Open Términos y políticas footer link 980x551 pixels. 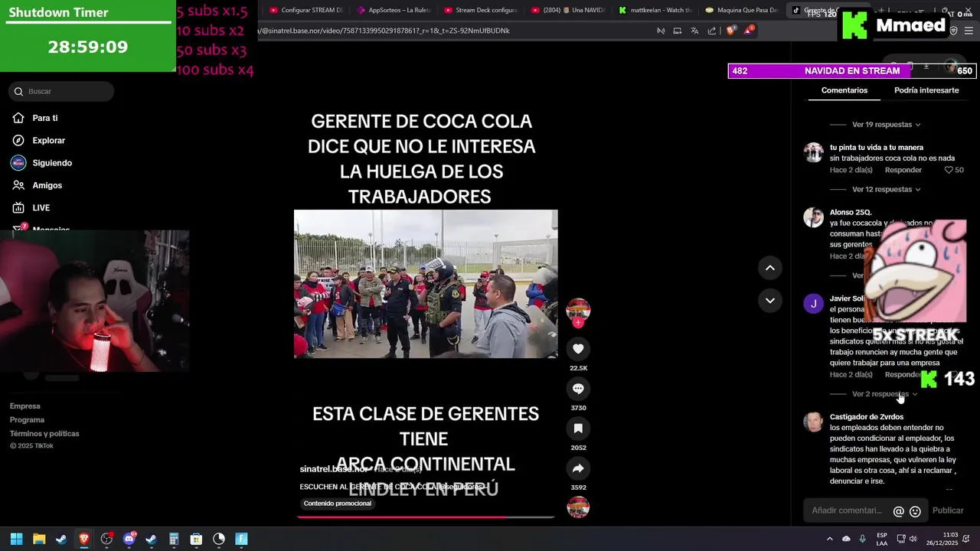[x=44, y=434]
